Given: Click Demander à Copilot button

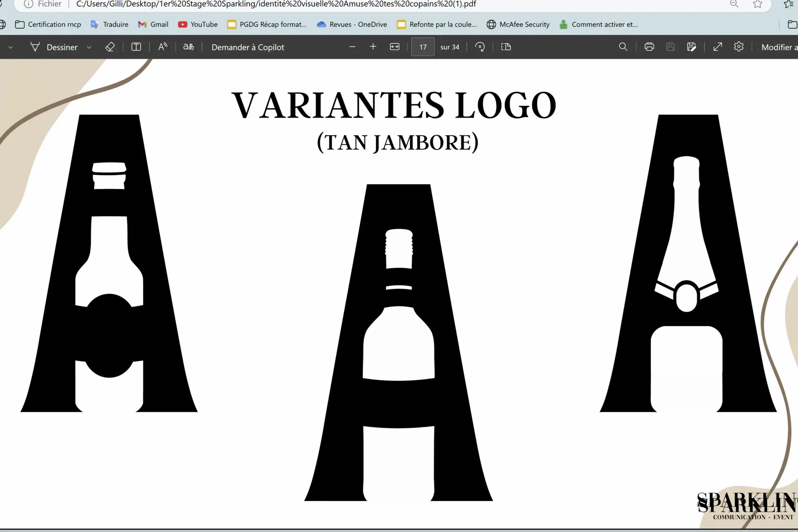Looking at the screenshot, I should pyautogui.click(x=248, y=47).
